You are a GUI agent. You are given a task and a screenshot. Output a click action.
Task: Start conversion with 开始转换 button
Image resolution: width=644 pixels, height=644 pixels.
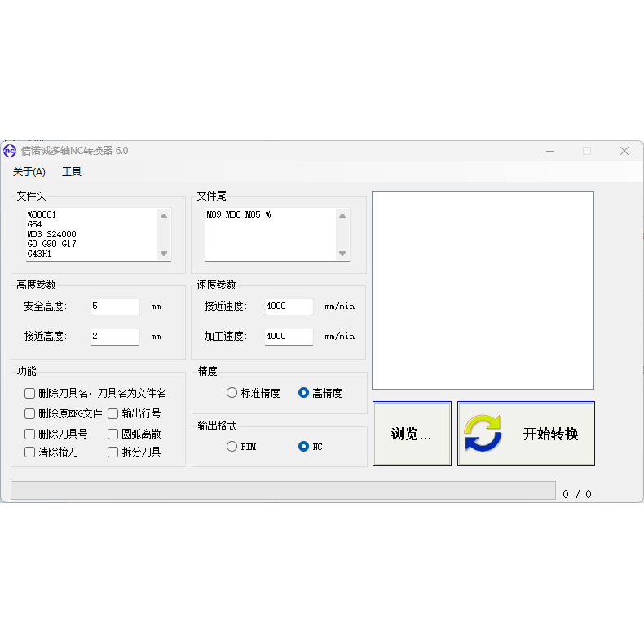pyautogui.click(x=526, y=434)
